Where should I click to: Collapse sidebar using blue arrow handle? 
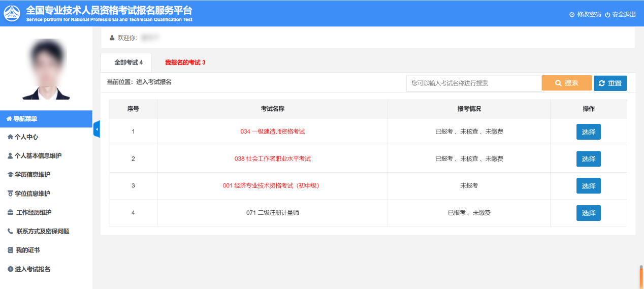coord(96,130)
